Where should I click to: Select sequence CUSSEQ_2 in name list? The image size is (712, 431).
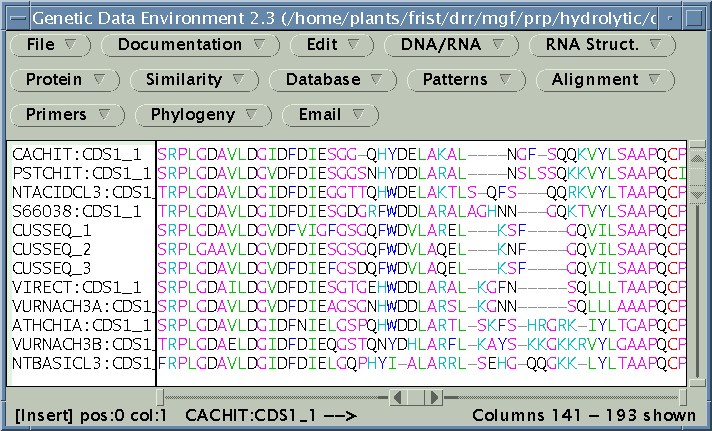point(51,250)
